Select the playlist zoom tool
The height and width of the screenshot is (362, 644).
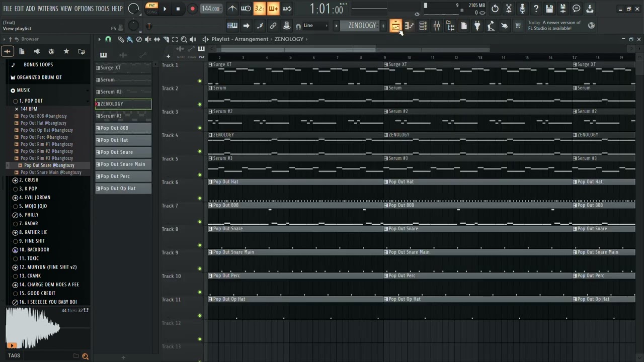184,39
